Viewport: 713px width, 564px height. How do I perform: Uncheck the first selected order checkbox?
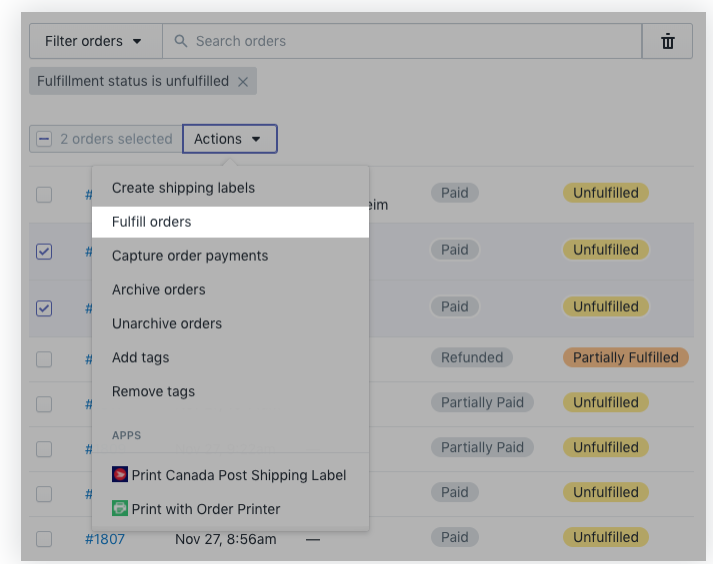(x=44, y=251)
